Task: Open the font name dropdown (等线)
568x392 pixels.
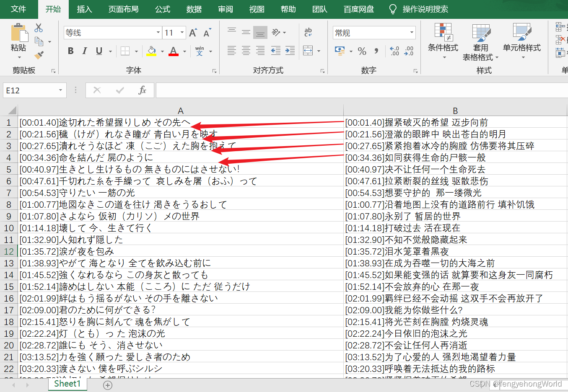Action: click(x=158, y=33)
